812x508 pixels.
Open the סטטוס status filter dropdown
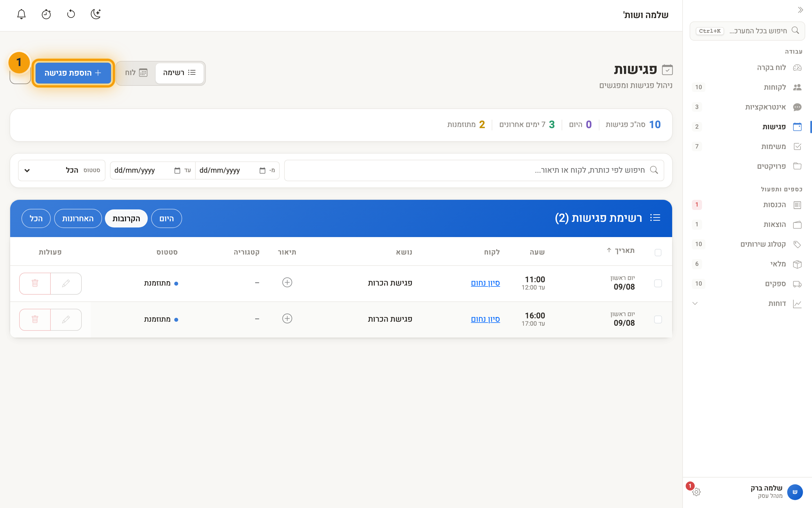[x=62, y=170]
